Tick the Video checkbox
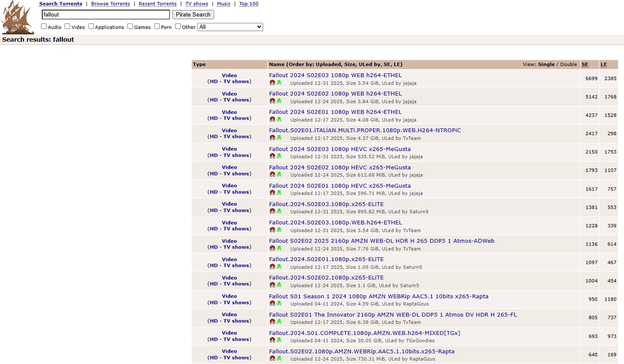Viewport: 624px width, 364px height. (x=68, y=27)
